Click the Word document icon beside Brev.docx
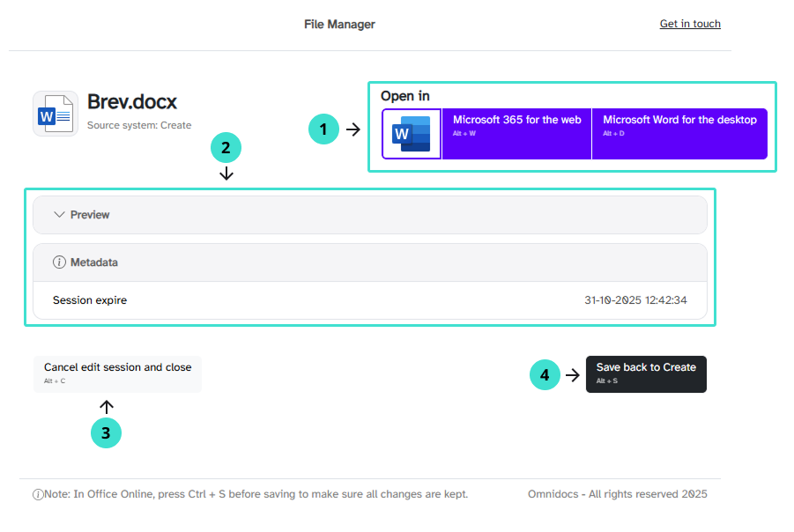This screenshot has width=794, height=532. tap(56, 114)
